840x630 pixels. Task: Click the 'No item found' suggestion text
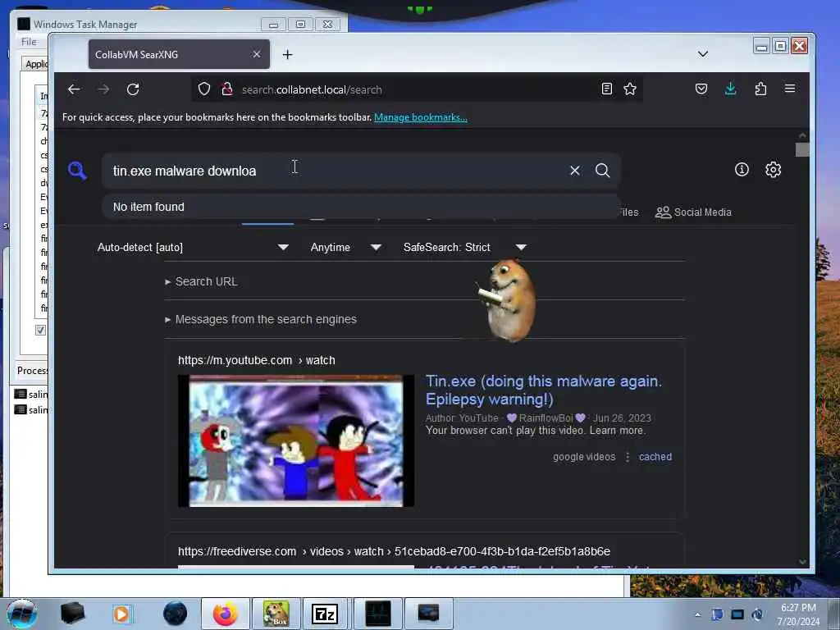pos(148,207)
